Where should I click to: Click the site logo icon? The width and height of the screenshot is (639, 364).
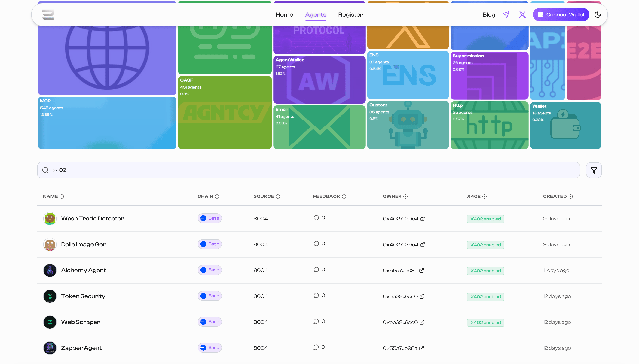[x=48, y=14]
